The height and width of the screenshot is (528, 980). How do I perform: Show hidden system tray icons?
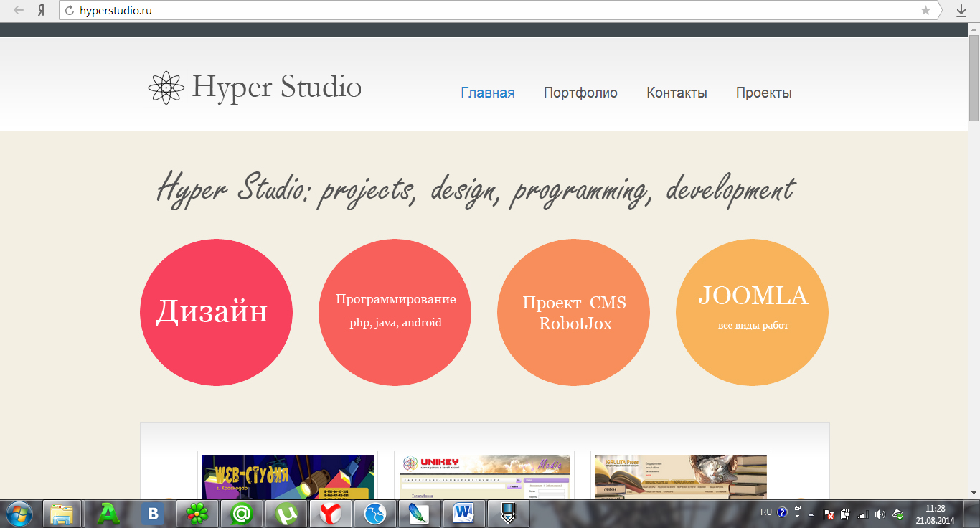point(811,514)
